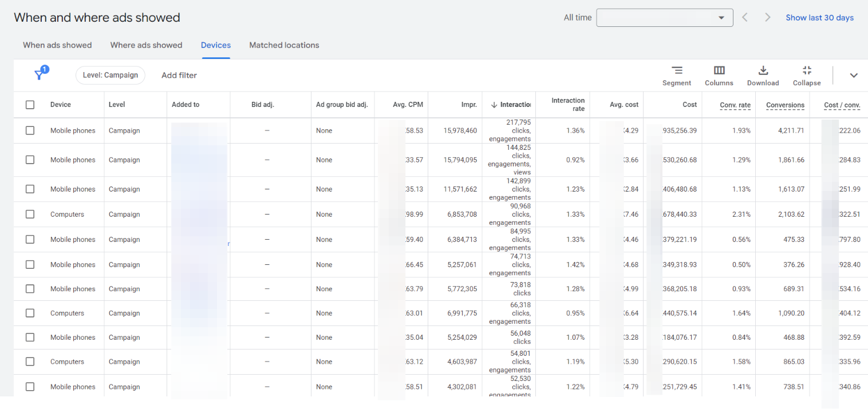This screenshot has width=868, height=409.
Task: Click the 2,103.62 conversions value
Action: click(x=791, y=214)
